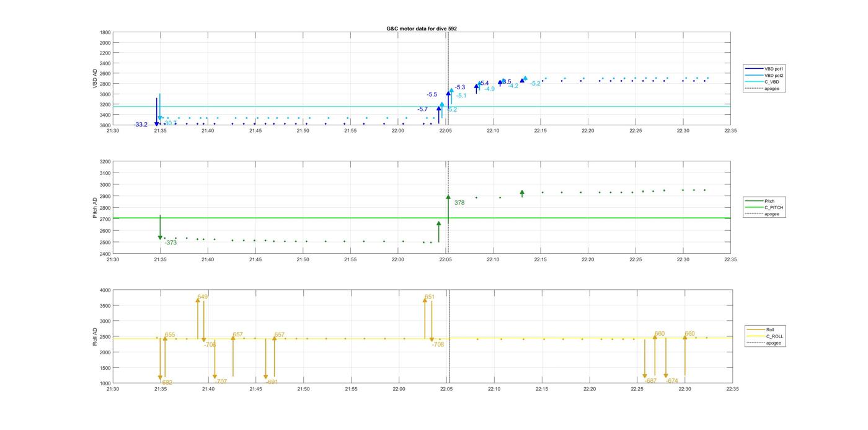Image resolution: width=868 pixels, height=430 pixels.
Task: Click the '-691' roll data label
Action: [272, 382]
